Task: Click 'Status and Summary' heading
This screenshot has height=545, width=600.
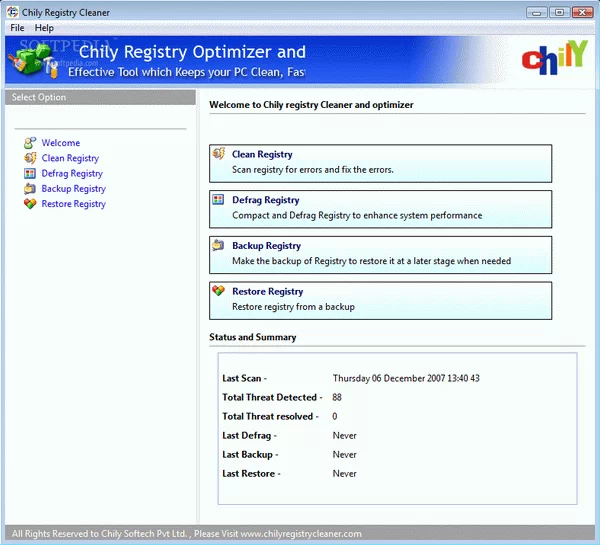Action: (x=253, y=337)
